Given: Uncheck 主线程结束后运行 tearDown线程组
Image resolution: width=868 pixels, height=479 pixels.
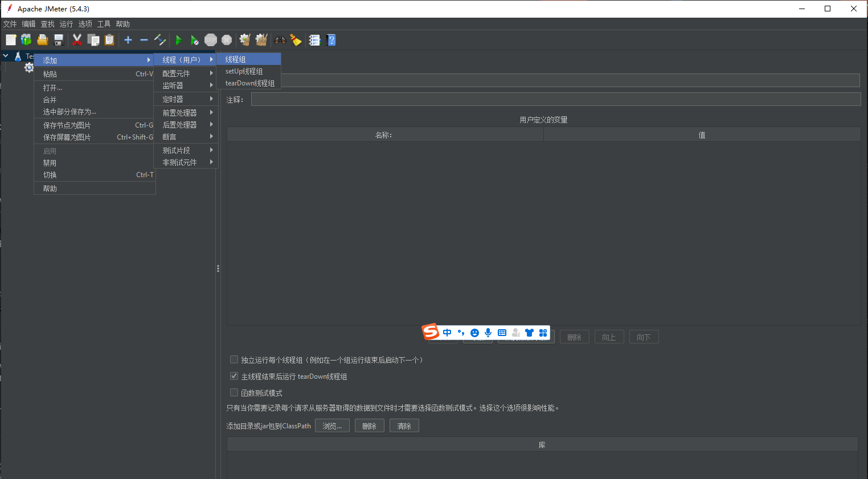Looking at the screenshot, I should click(x=234, y=376).
